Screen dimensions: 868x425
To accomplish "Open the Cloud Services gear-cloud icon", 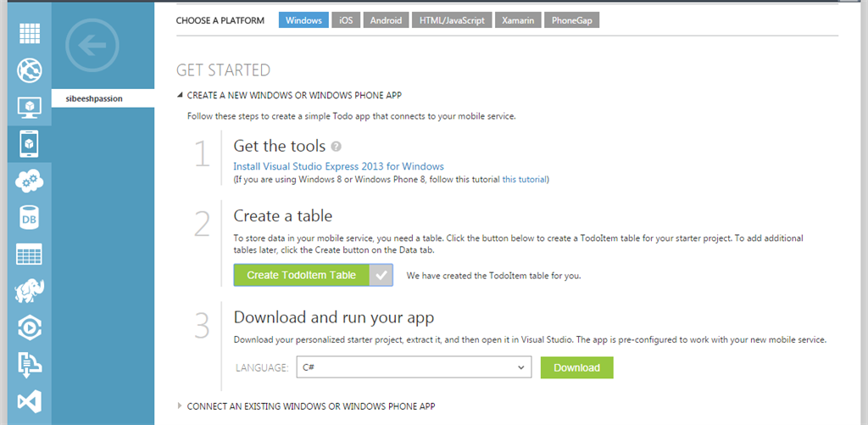I will point(30,181).
